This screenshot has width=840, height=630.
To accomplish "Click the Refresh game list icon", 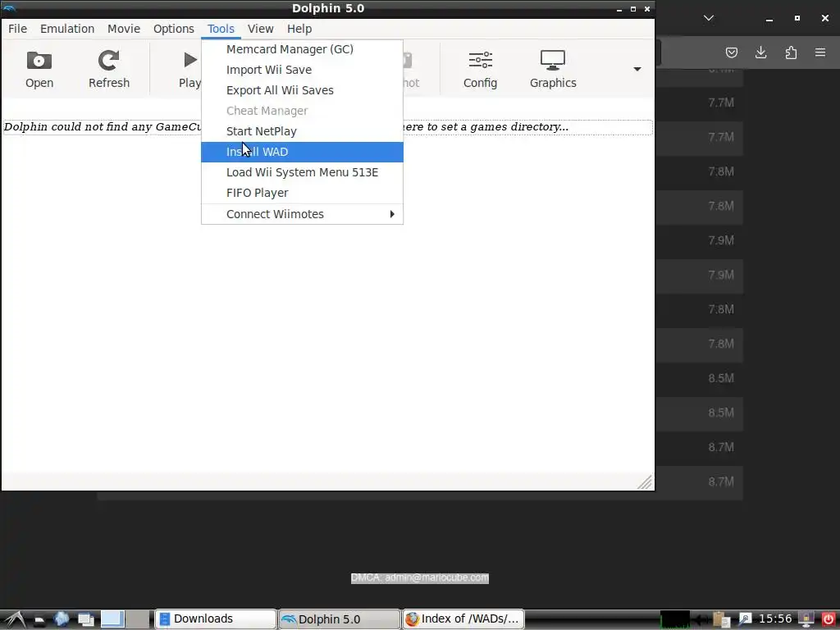I will (x=109, y=69).
